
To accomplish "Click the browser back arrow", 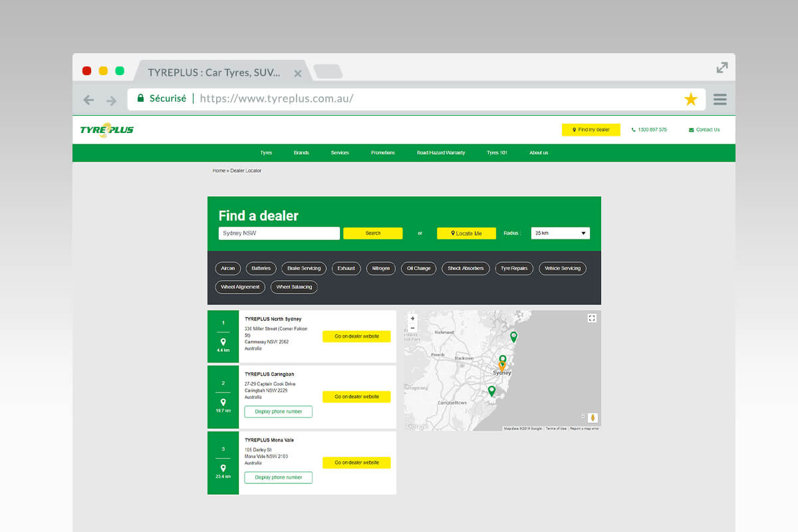I will coord(88,100).
